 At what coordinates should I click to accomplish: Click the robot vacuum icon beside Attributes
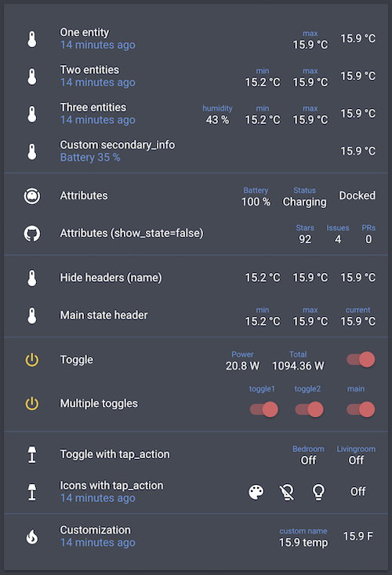tap(32, 196)
